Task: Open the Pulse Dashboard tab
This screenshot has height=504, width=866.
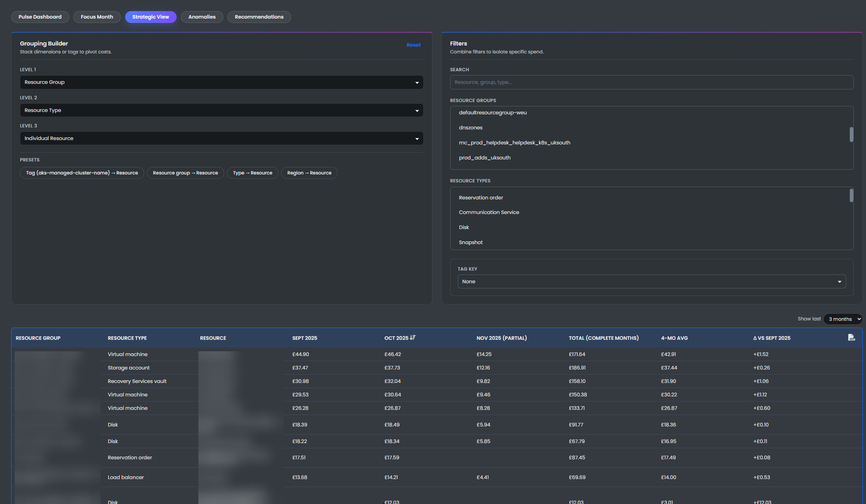Action: click(x=40, y=17)
